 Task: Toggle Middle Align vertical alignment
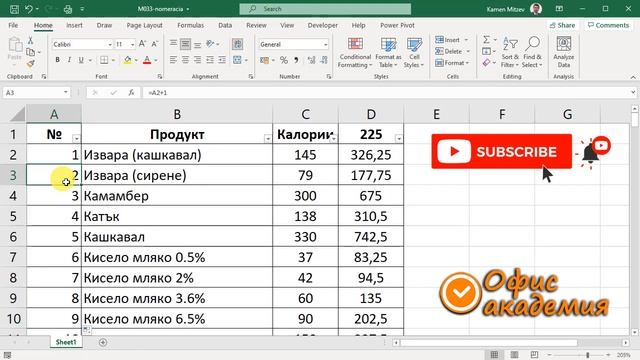click(x=185, y=44)
